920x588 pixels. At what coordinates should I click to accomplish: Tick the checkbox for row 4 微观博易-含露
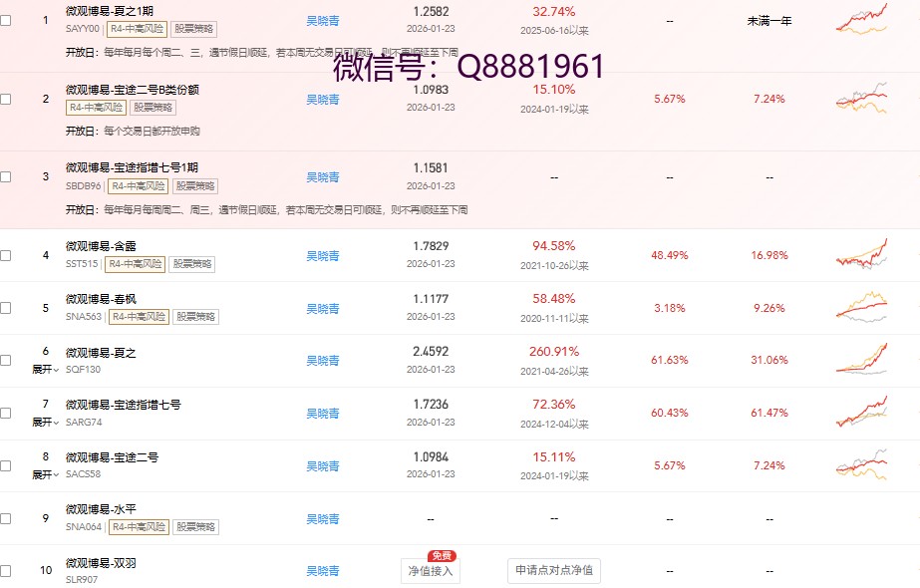[6, 256]
